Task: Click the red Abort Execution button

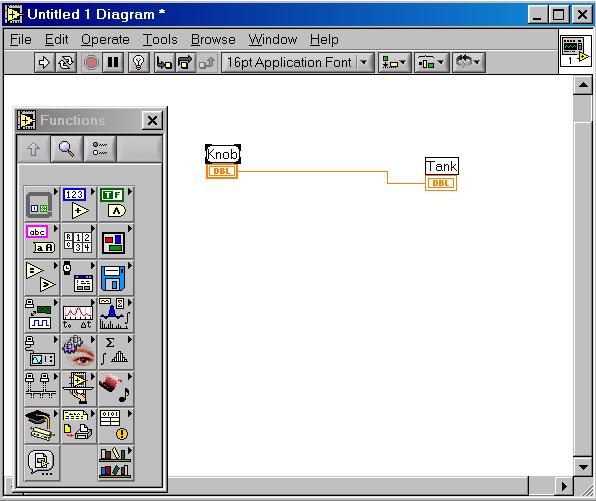Action: pos(91,62)
